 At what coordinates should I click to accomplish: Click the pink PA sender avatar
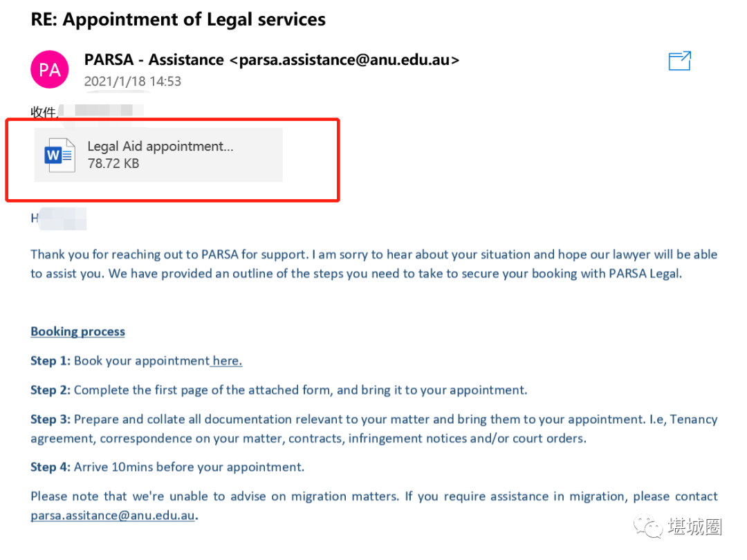(x=50, y=70)
